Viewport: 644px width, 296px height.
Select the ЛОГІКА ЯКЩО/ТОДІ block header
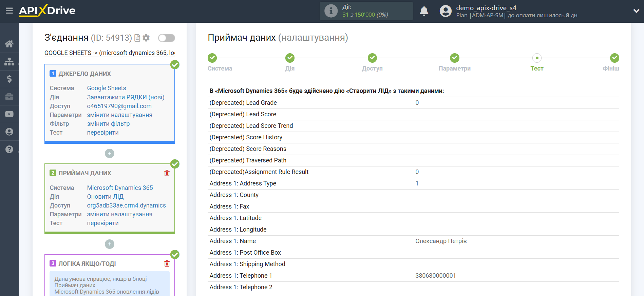(x=87, y=264)
